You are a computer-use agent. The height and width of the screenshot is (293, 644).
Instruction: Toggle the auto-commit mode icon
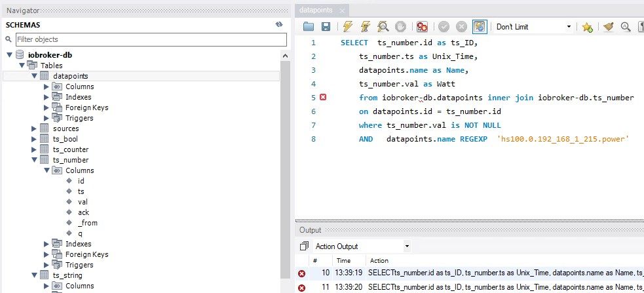pos(480,27)
